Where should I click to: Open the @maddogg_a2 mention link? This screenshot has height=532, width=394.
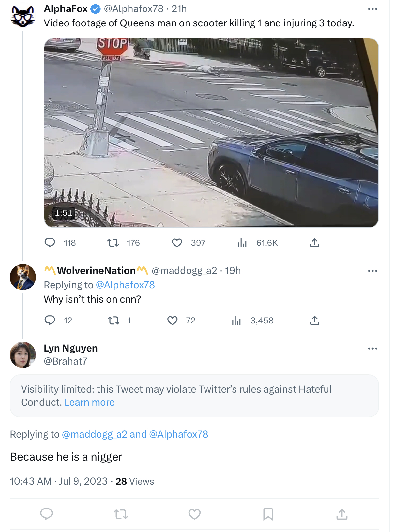tap(94, 434)
